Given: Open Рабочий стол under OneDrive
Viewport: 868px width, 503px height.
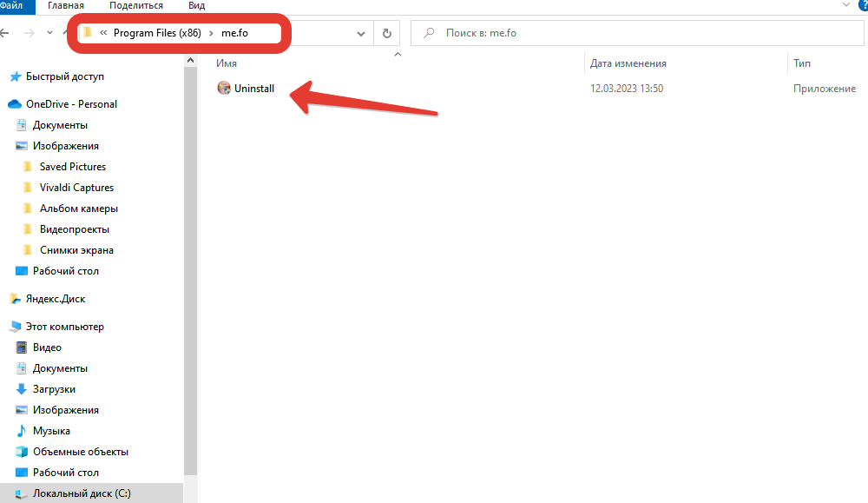Looking at the screenshot, I should click(65, 271).
